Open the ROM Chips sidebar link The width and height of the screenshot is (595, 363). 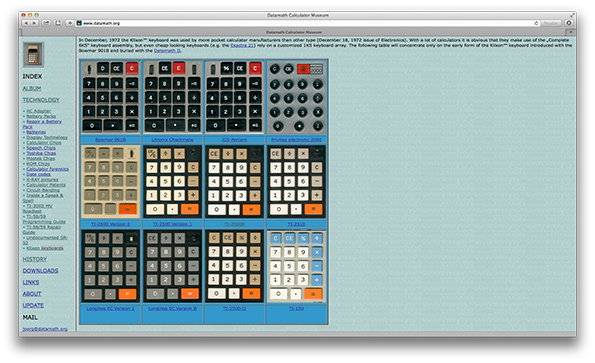[x=38, y=164]
